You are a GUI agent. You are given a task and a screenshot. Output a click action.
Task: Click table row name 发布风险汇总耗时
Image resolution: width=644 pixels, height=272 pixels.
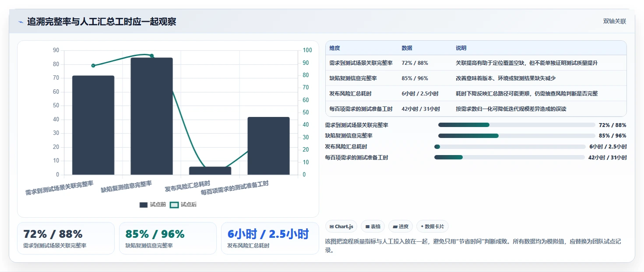coord(350,94)
